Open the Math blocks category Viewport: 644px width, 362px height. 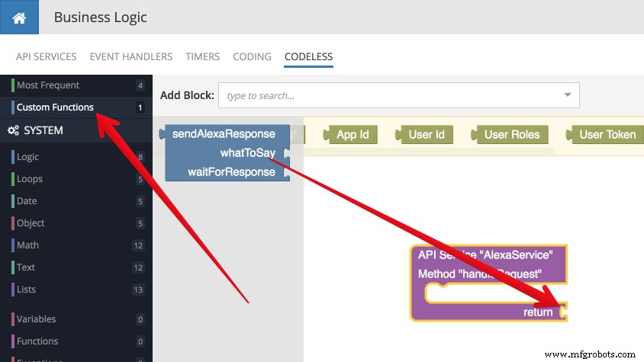coord(27,245)
